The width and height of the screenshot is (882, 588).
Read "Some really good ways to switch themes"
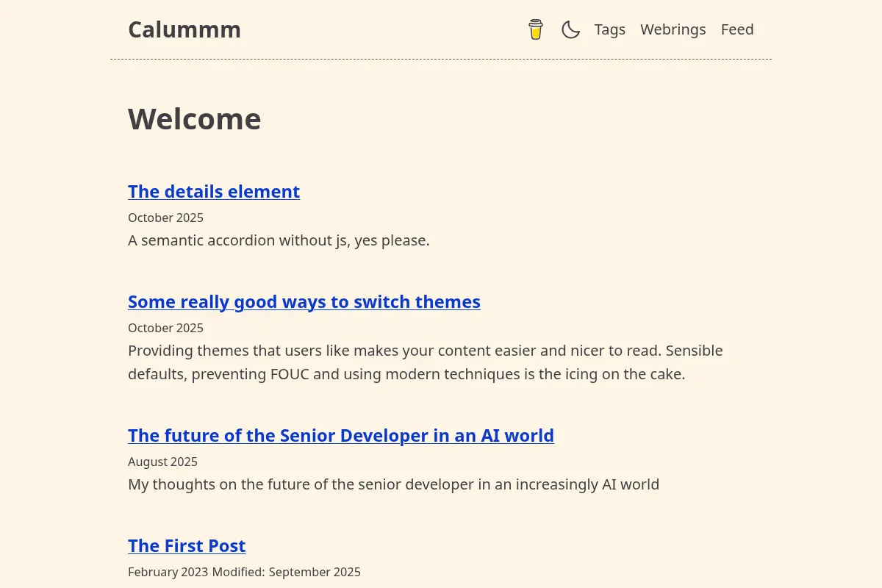[304, 301]
